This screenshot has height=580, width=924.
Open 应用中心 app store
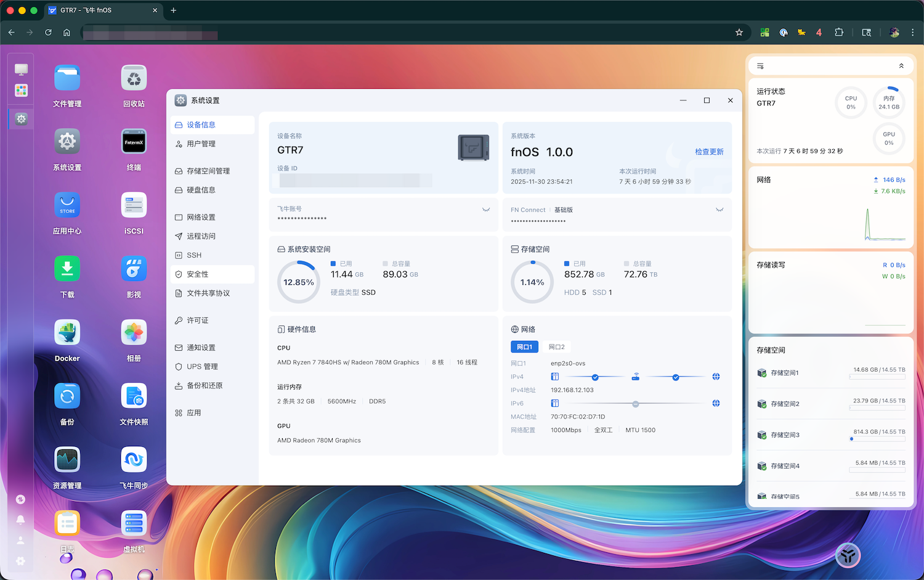pyautogui.click(x=67, y=205)
